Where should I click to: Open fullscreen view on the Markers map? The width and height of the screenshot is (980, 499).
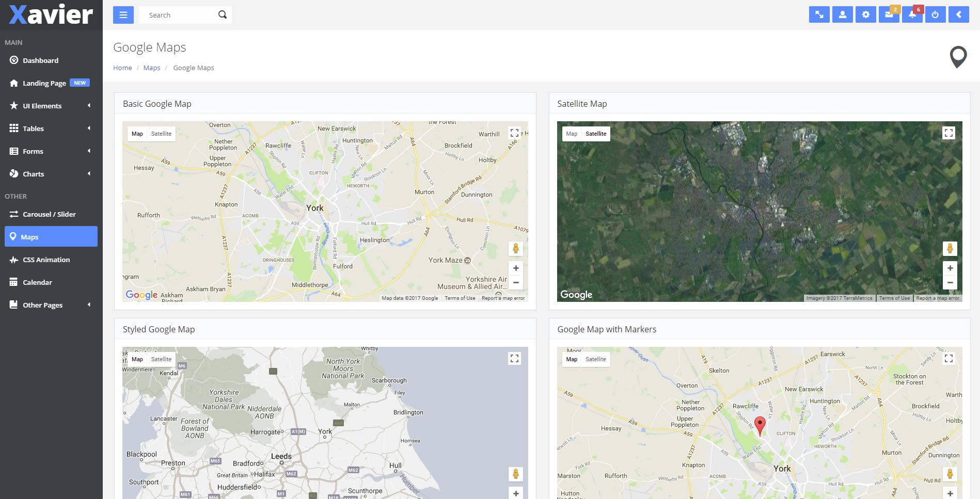949,359
